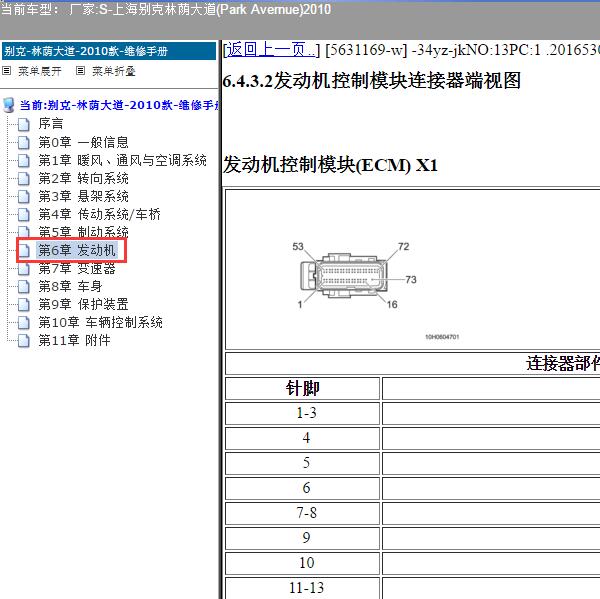
Task: Open 第5章 制动系统 chapter
Action: tap(83, 232)
